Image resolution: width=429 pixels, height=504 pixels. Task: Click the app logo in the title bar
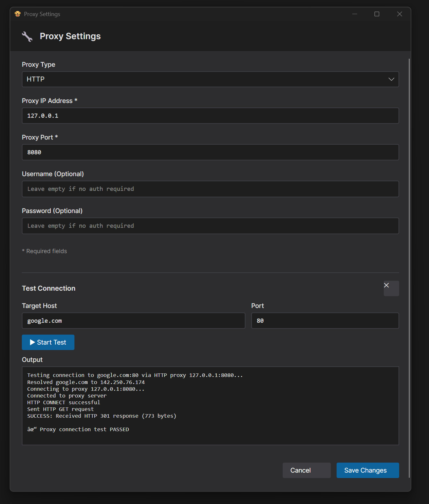(x=18, y=14)
